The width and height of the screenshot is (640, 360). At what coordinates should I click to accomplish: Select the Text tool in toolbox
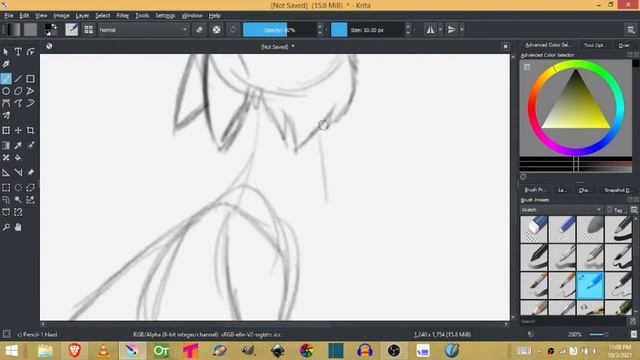(18, 52)
